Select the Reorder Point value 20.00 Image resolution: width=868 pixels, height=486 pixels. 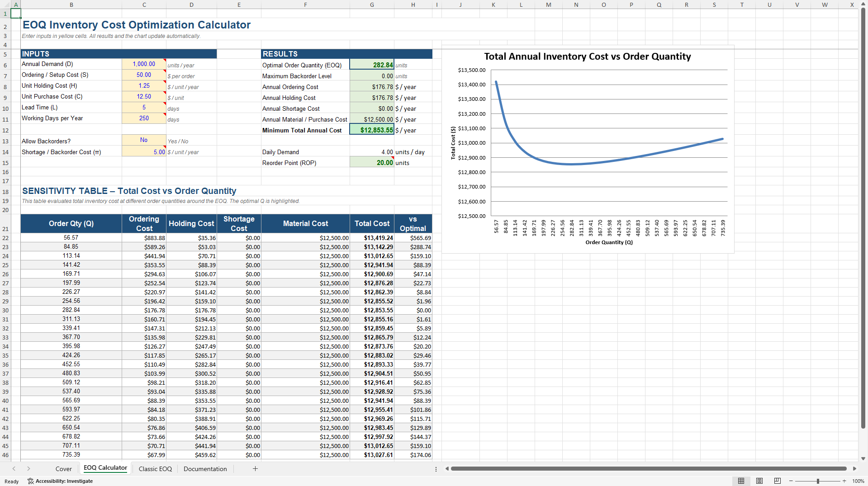click(372, 162)
